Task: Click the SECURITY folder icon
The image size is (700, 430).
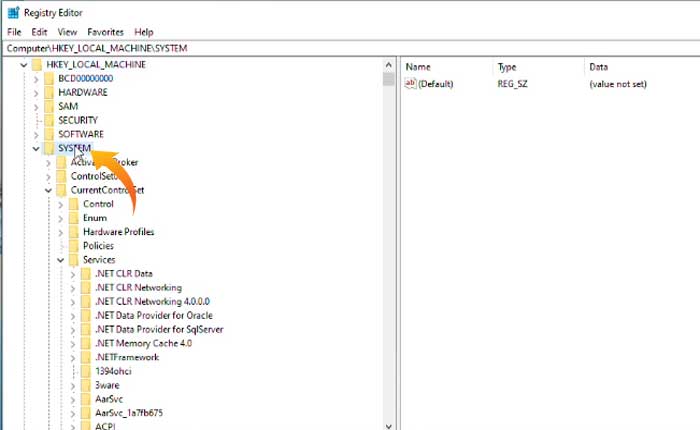Action: [x=49, y=120]
